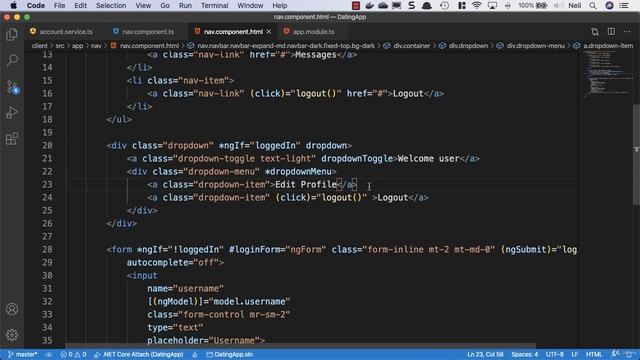Open the Code application menu
Viewport: 640px width, 360px height.
click(36, 5)
